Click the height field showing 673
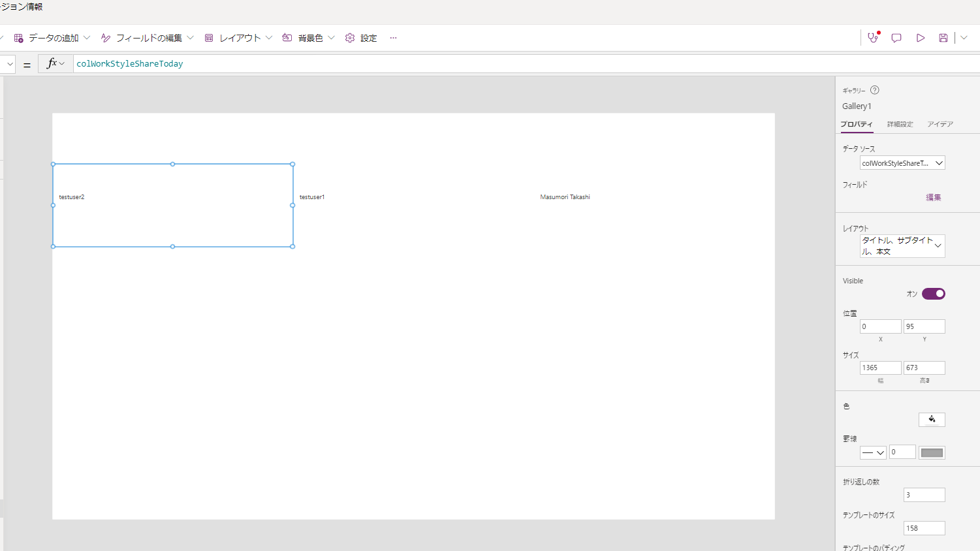980x551 pixels. click(924, 368)
